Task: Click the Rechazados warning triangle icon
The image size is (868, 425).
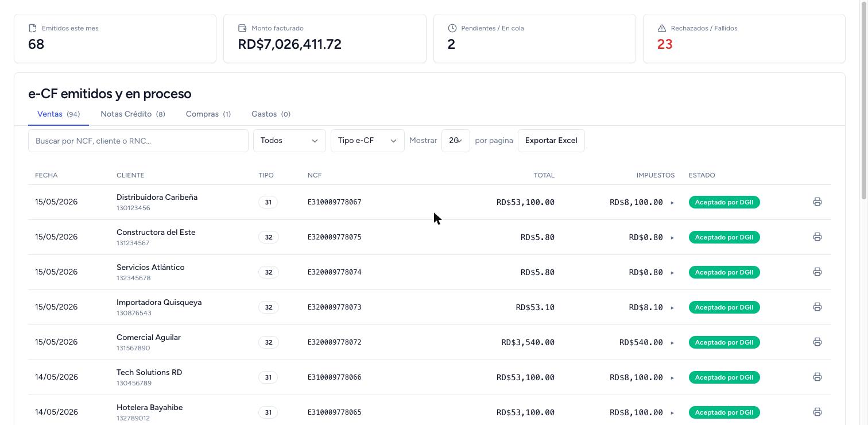Action: pos(661,28)
